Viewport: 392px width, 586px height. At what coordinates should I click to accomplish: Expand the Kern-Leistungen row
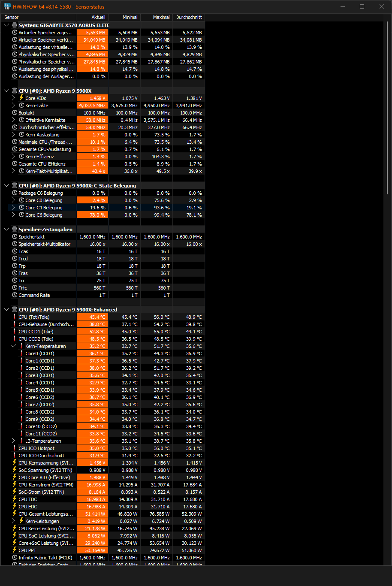[13, 521]
